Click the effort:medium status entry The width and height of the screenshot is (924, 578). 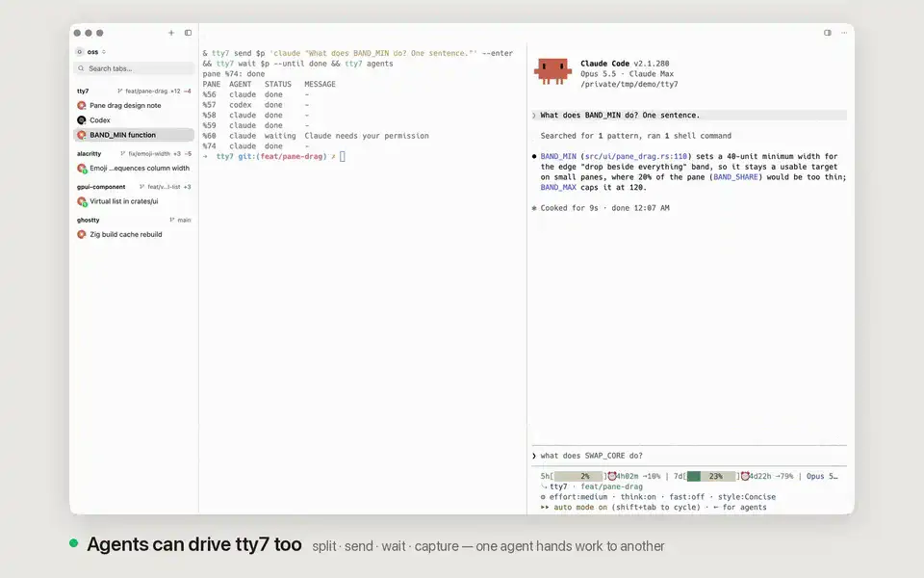578,497
